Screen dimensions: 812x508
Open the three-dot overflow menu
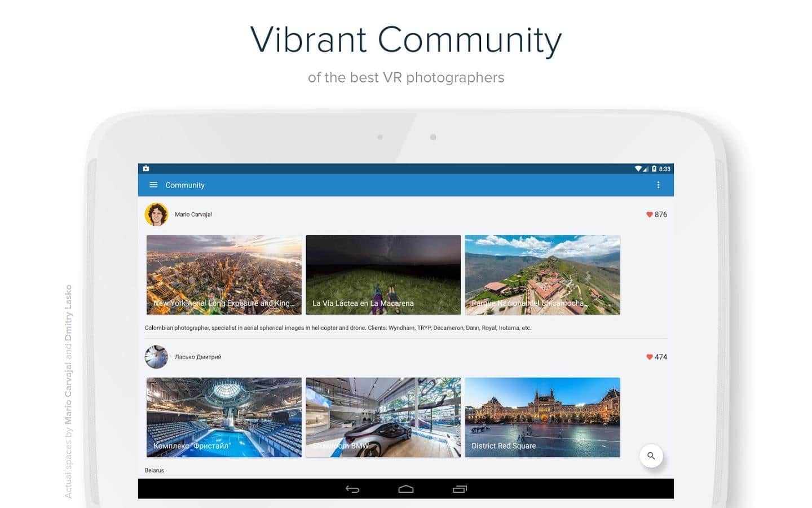coord(658,185)
